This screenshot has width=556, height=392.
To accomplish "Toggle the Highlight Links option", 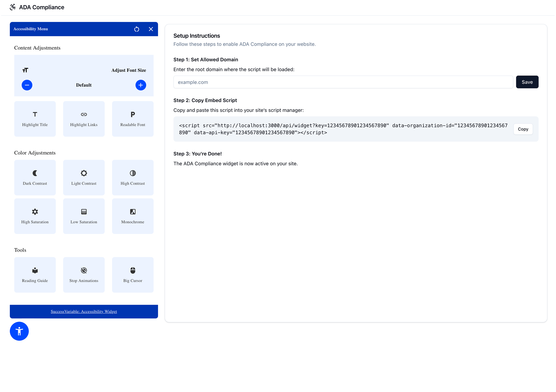I will 84,119.
